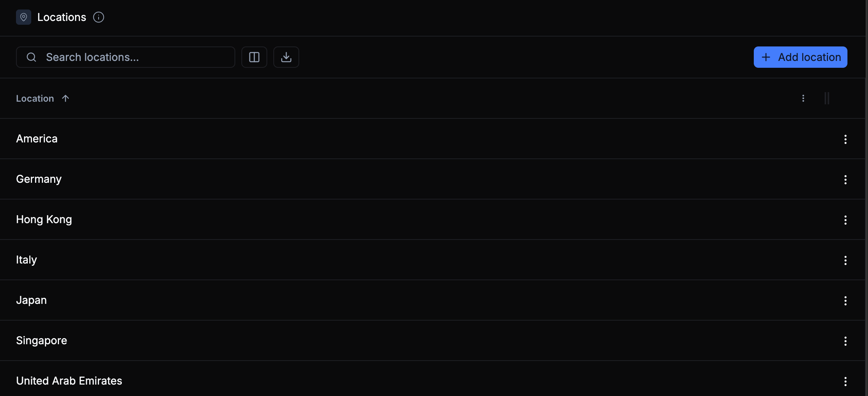Select the Singapore location row
The width and height of the screenshot is (868, 396).
(41, 340)
